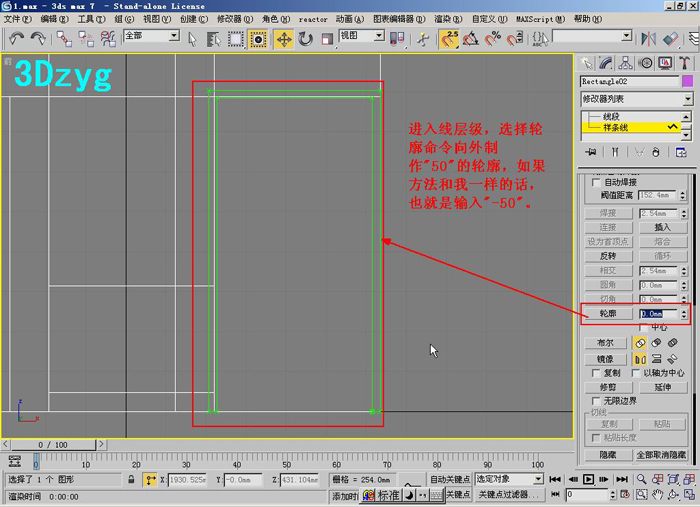This screenshot has width=700, height=507.
Task: Tick the 以轴为中心 checkbox
Action: coord(636,373)
